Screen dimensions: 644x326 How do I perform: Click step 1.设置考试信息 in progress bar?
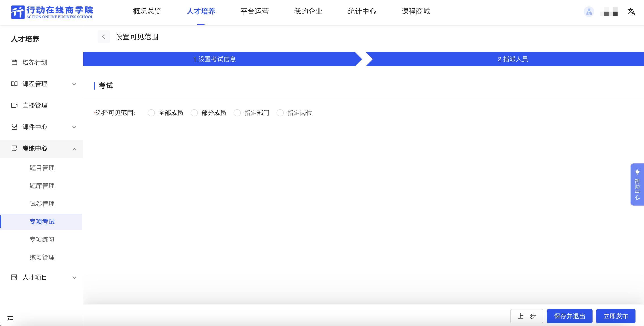[222, 59]
